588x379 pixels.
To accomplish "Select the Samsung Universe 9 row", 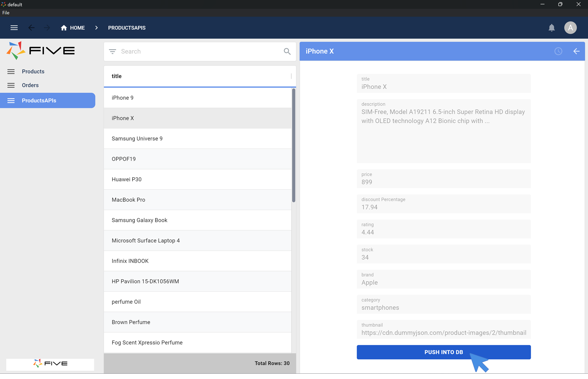I will 137,139.
